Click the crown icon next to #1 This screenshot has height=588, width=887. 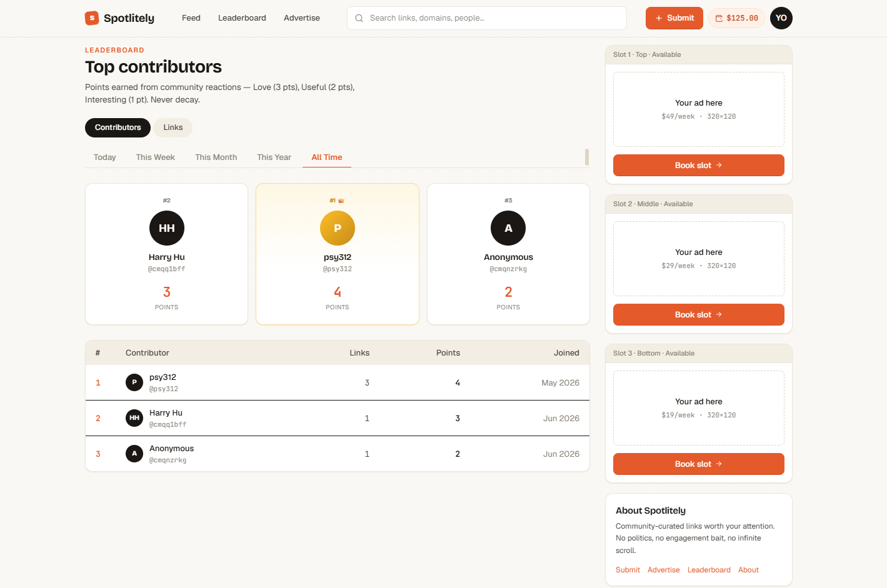pos(341,201)
